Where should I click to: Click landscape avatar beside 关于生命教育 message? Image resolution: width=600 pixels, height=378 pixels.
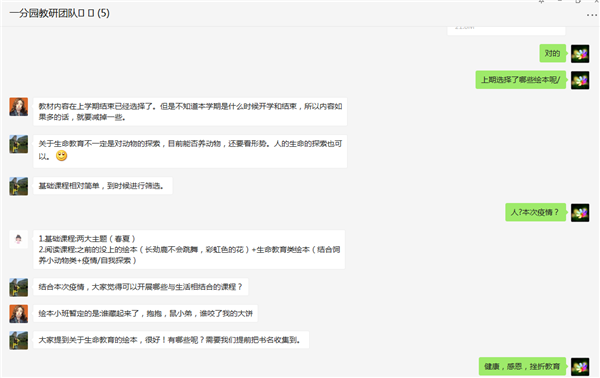pos(19,144)
